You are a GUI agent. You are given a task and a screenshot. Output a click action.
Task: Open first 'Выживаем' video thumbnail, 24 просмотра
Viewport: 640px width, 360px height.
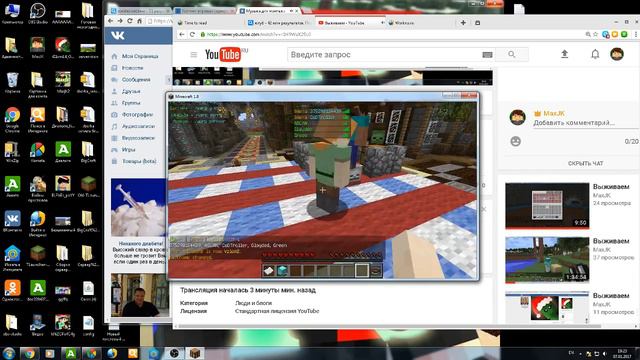(x=547, y=205)
